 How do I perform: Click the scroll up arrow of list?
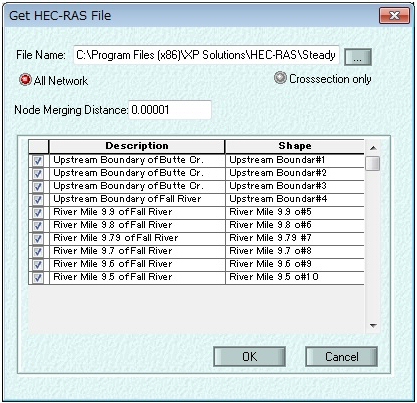point(373,148)
